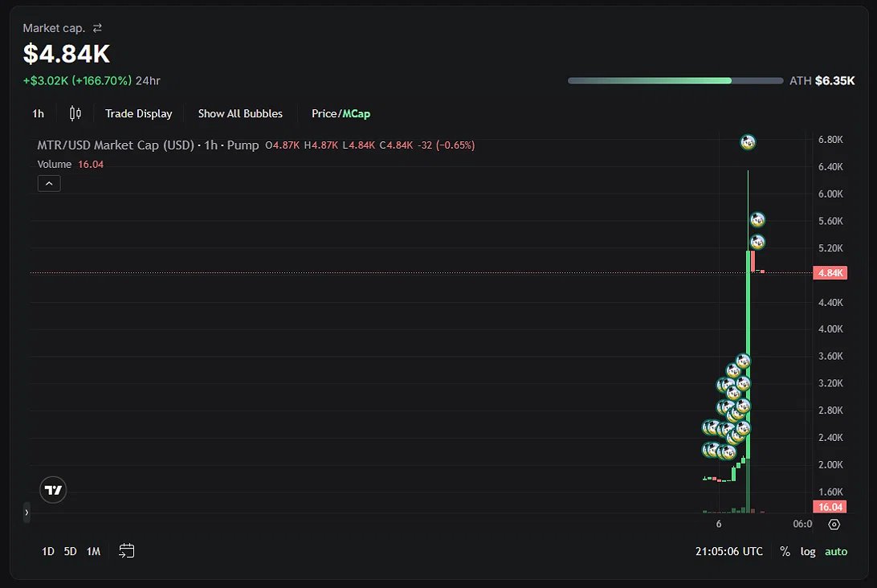Swap the Market cap display arrows icon
This screenshot has width=877, height=588.
(x=97, y=28)
